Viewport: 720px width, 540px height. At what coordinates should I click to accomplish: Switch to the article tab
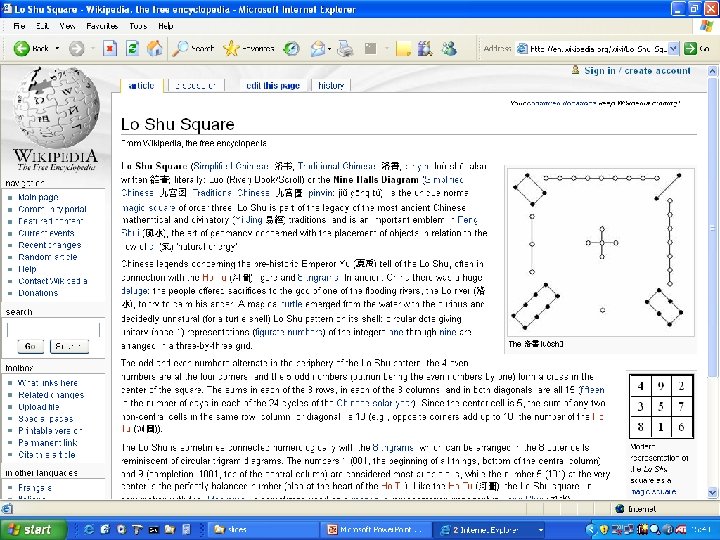tap(141, 85)
